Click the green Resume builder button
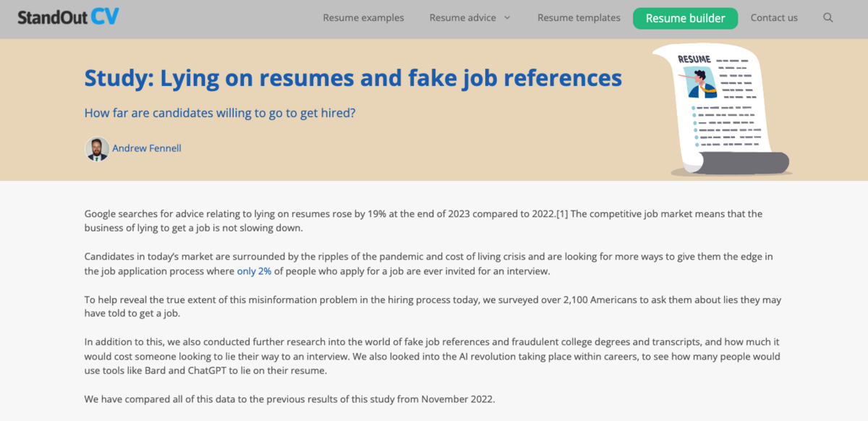 685,18
